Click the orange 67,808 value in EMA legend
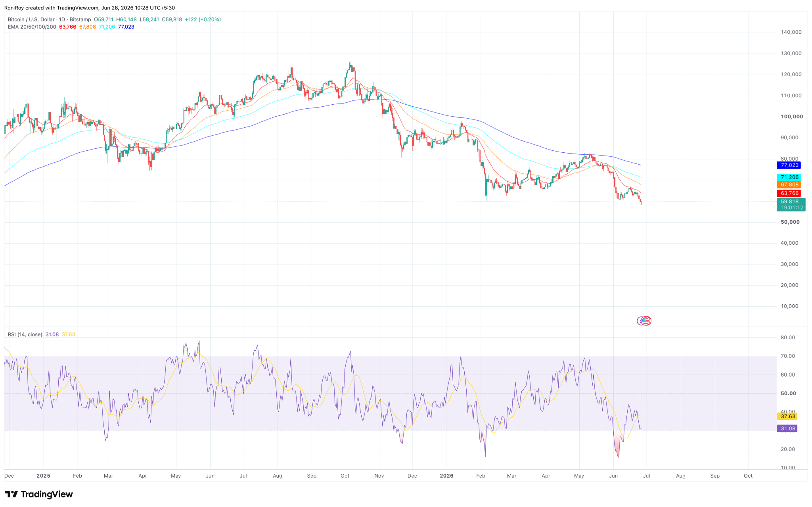 (88, 27)
